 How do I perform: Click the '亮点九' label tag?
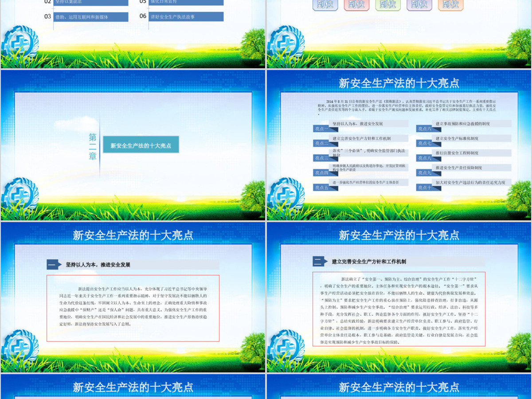click(x=429, y=173)
